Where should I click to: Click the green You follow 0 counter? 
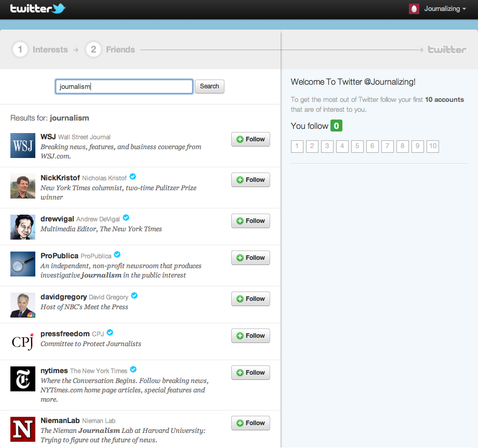point(336,126)
